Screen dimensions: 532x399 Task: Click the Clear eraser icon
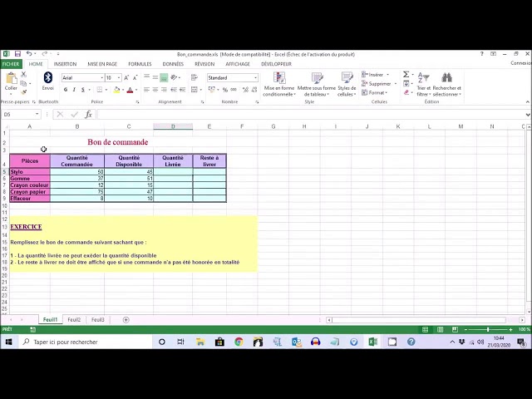[x=406, y=92]
